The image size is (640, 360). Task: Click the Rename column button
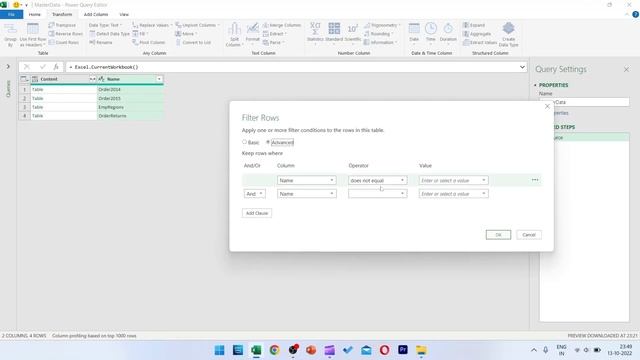pos(101,42)
